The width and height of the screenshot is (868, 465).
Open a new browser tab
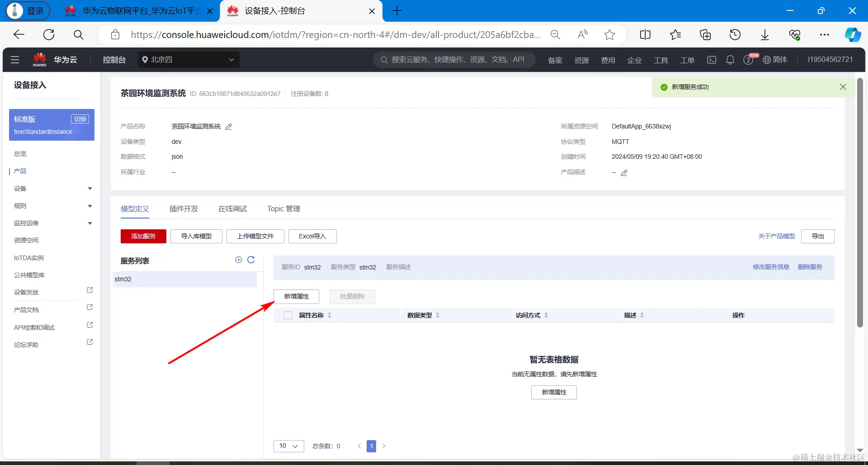click(397, 11)
